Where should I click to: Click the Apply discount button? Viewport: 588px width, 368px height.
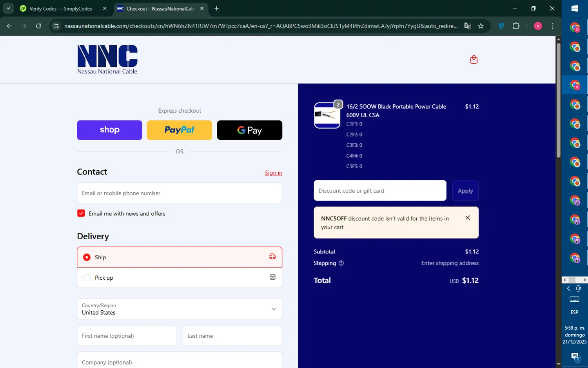coord(465,191)
